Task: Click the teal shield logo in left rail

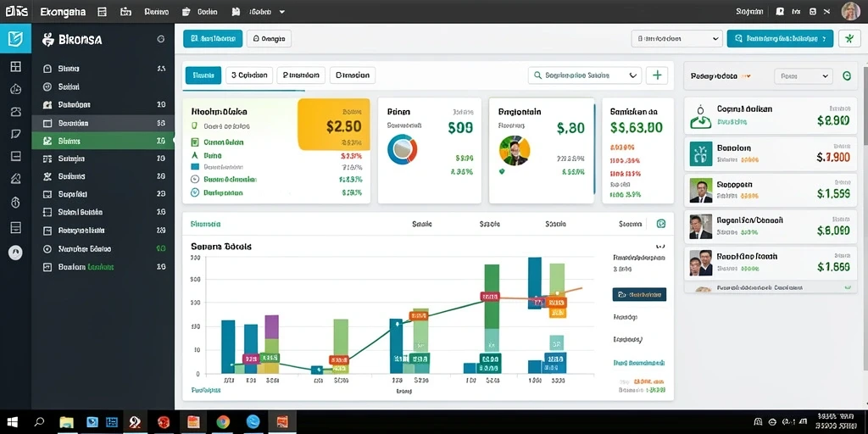Action: [x=15, y=38]
